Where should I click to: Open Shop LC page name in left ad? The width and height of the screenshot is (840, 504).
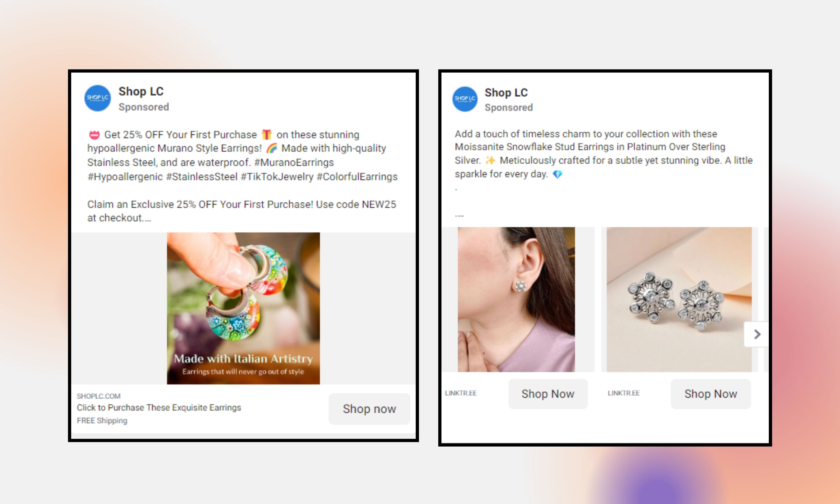click(141, 91)
